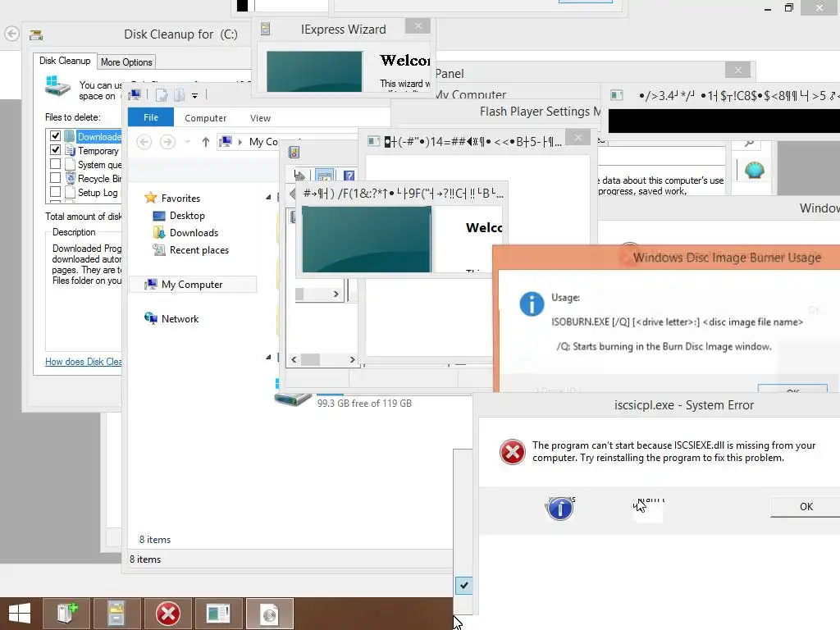
Task: Select Downloads in Favorites
Action: (194, 232)
